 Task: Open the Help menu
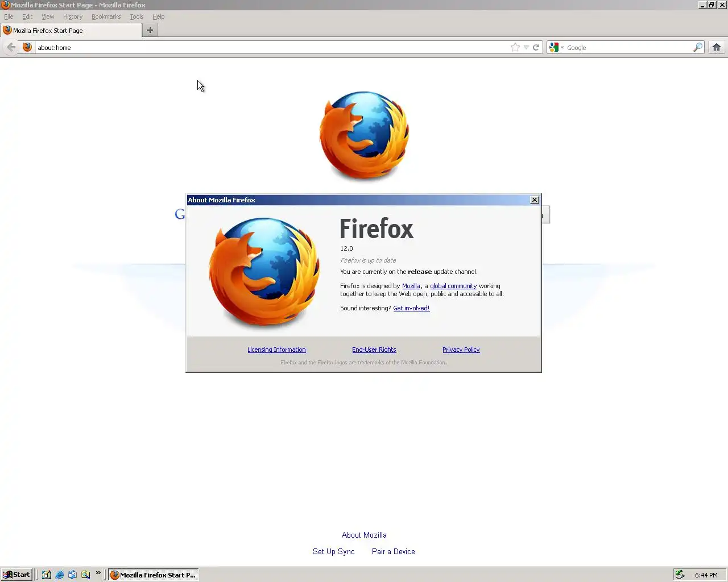pos(158,16)
